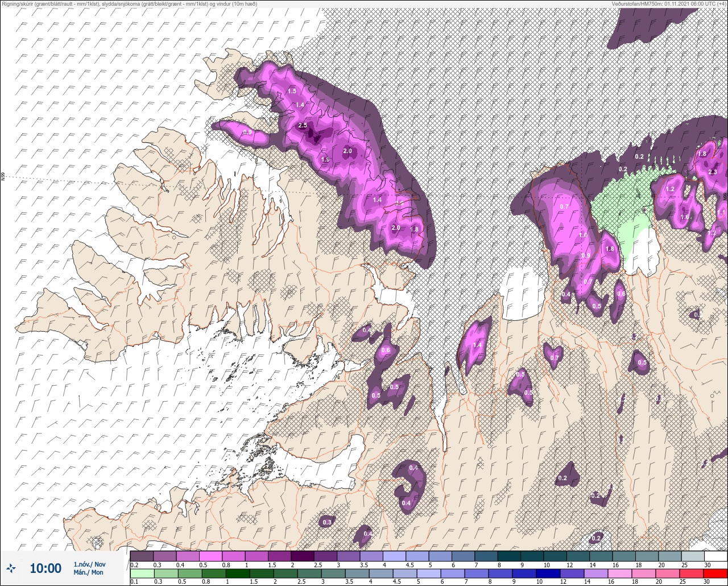This screenshot has height=586, width=728.
Task: Pick the pale green 0.1 swatch, bottom legend row
Action: point(142,573)
